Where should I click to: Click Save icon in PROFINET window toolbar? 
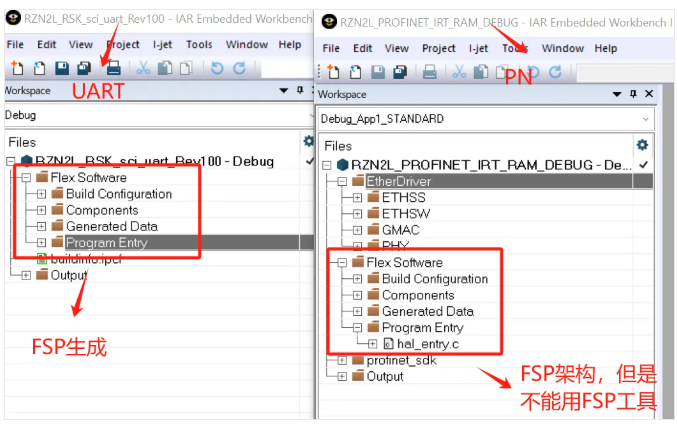coord(378,72)
